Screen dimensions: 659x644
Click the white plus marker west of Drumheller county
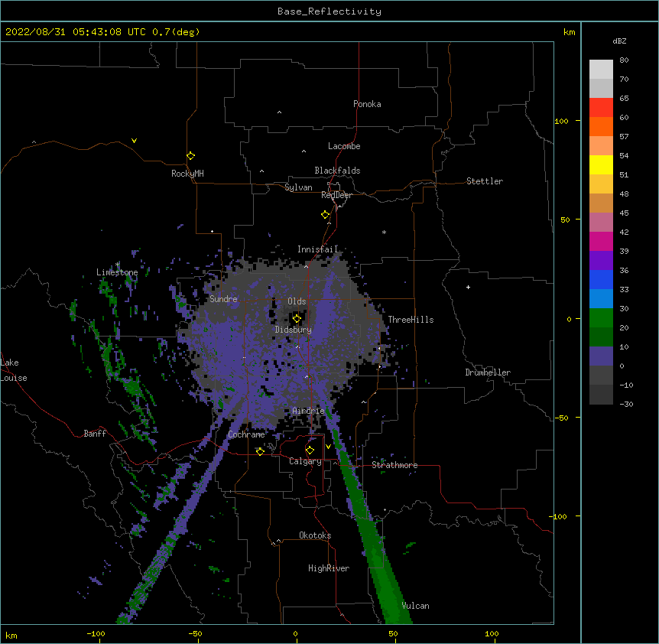(x=468, y=287)
